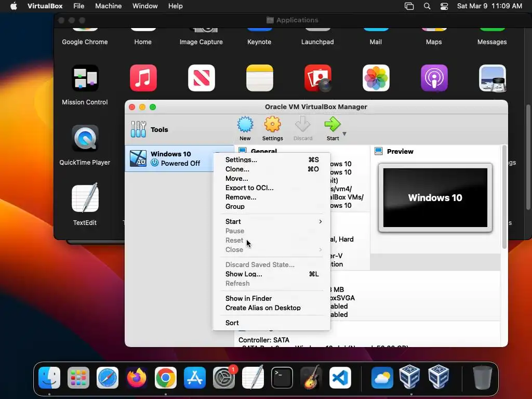This screenshot has height=399, width=532.
Task: Click the Apple menu icon
Action: pyautogui.click(x=14, y=6)
